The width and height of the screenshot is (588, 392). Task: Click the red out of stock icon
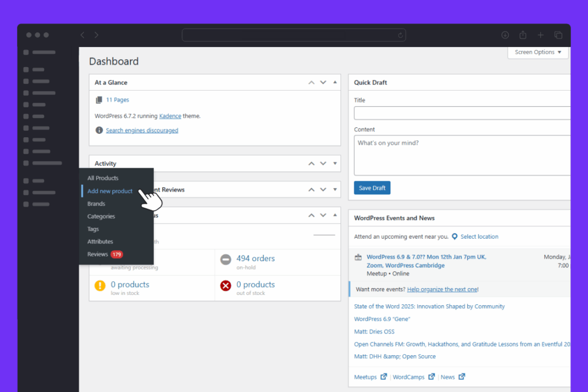226,286
